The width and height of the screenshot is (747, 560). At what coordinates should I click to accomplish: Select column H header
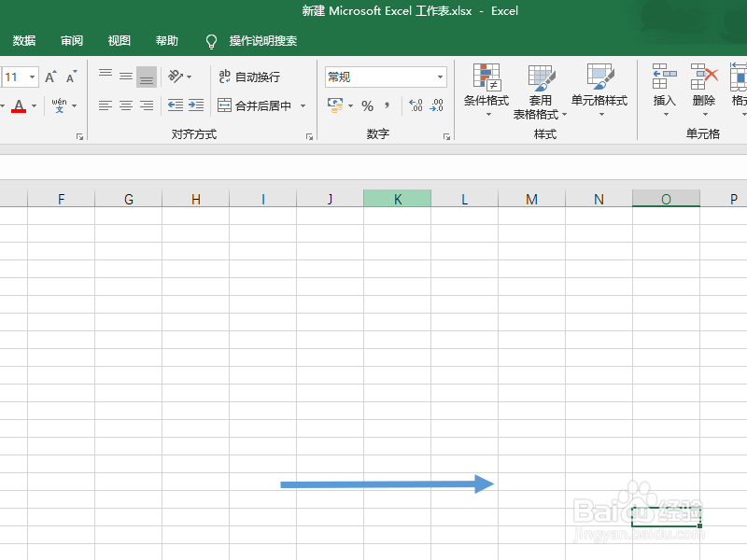pyautogui.click(x=196, y=199)
